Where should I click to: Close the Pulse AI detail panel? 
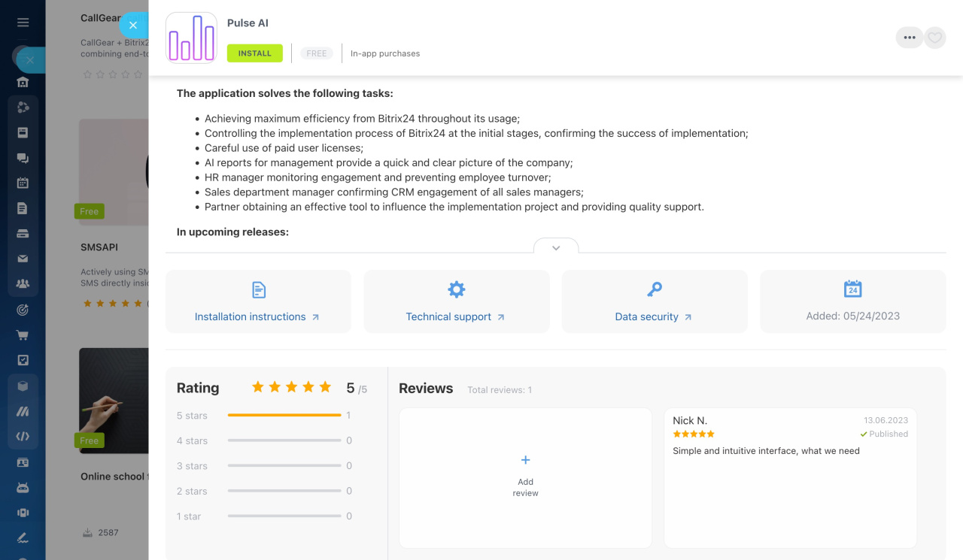[133, 25]
